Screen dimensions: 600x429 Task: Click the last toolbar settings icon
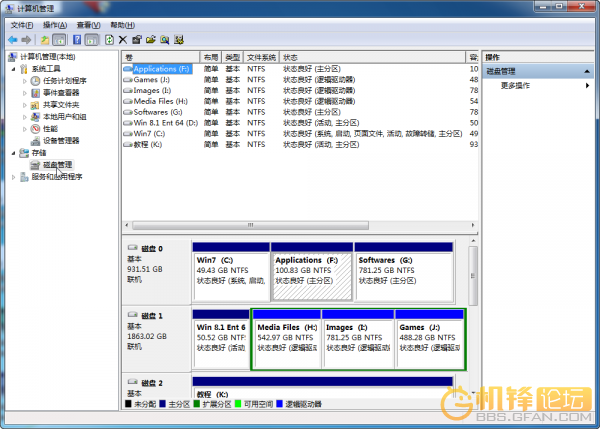point(179,40)
